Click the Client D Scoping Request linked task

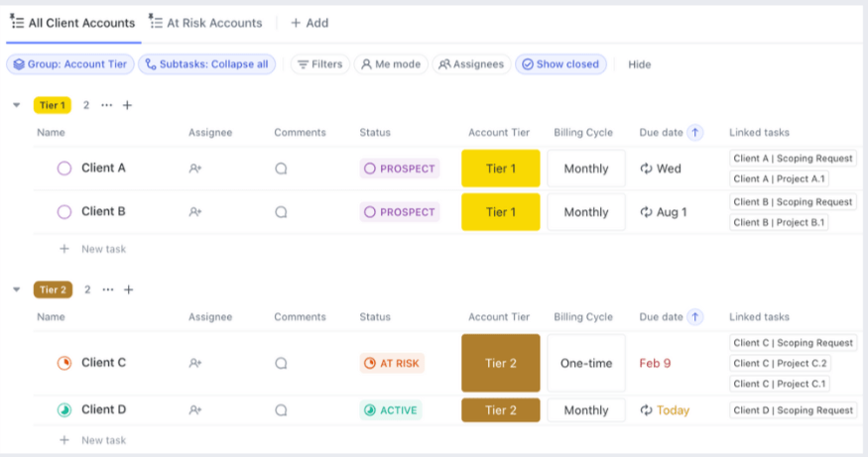(793, 410)
